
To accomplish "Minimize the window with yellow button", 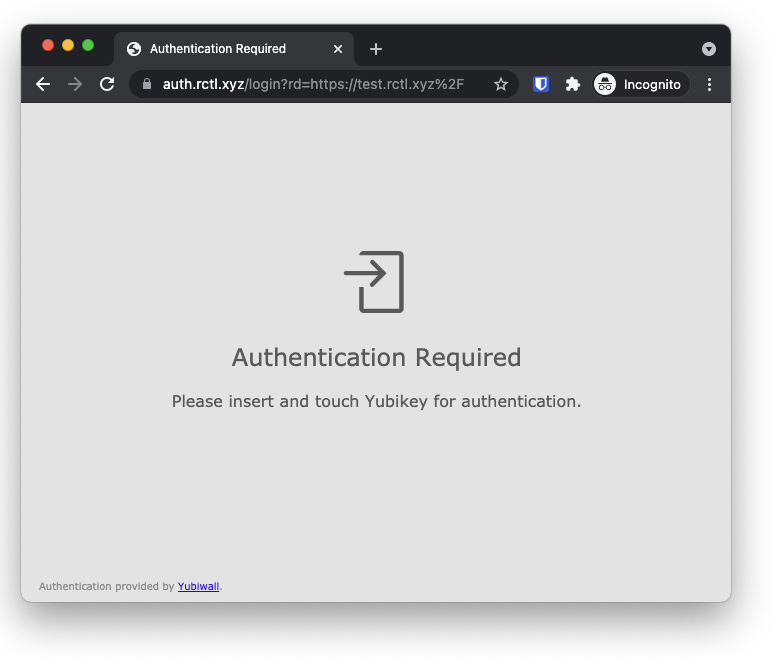I will click(x=68, y=45).
